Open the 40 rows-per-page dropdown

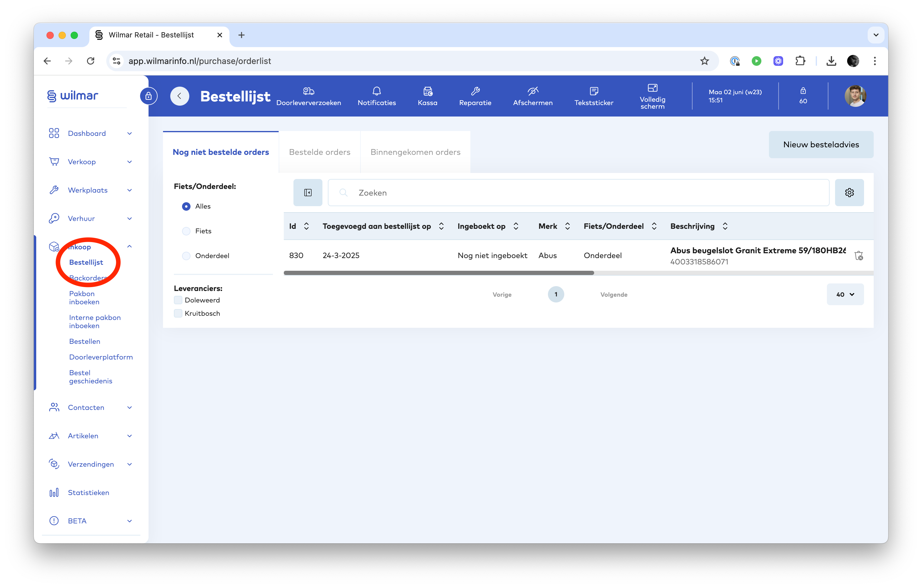[845, 294]
